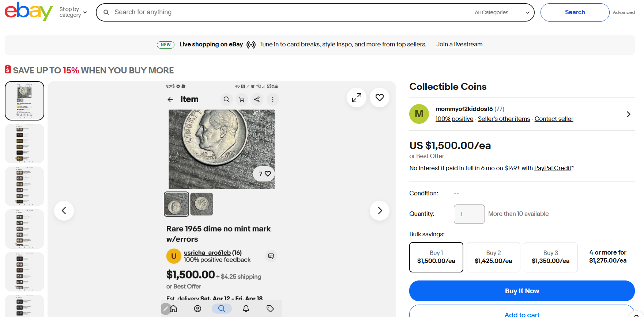Screen dimensions: 644x317
Task: Add item to watchlist heart icon
Action: (x=380, y=98)
